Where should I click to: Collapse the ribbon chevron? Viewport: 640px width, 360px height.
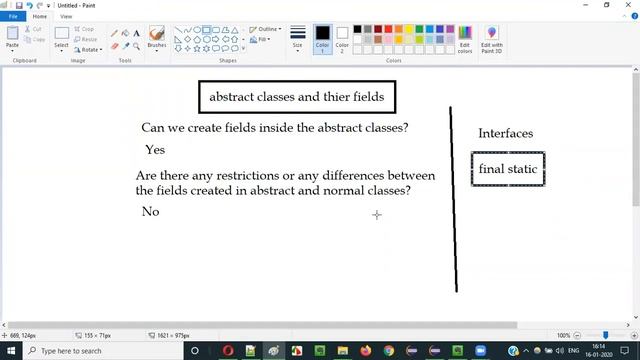pyautogui.click(x=624, y=16)
